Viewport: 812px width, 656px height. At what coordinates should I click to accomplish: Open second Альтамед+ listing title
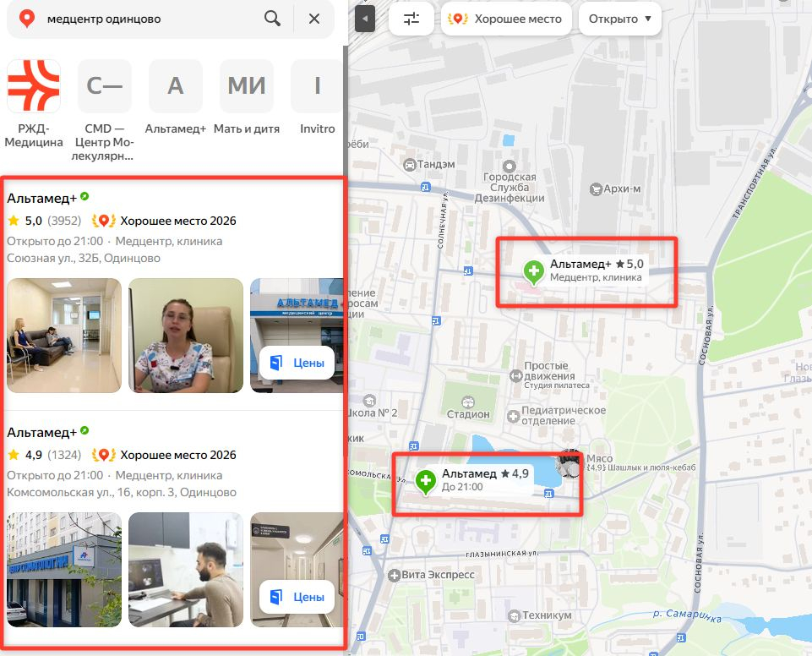(x=42, y=432)
